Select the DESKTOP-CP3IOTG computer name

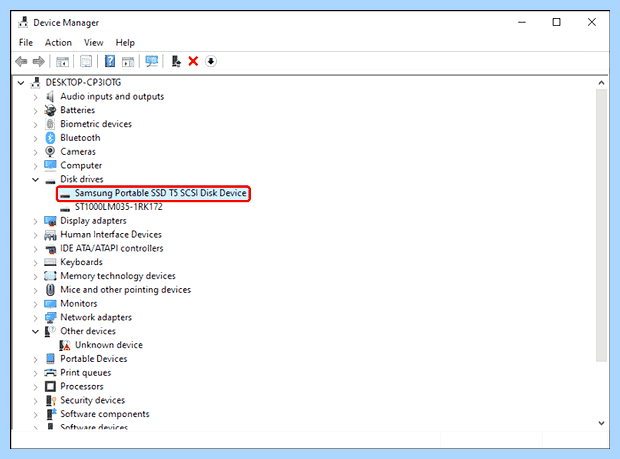[x=83, y=82]
